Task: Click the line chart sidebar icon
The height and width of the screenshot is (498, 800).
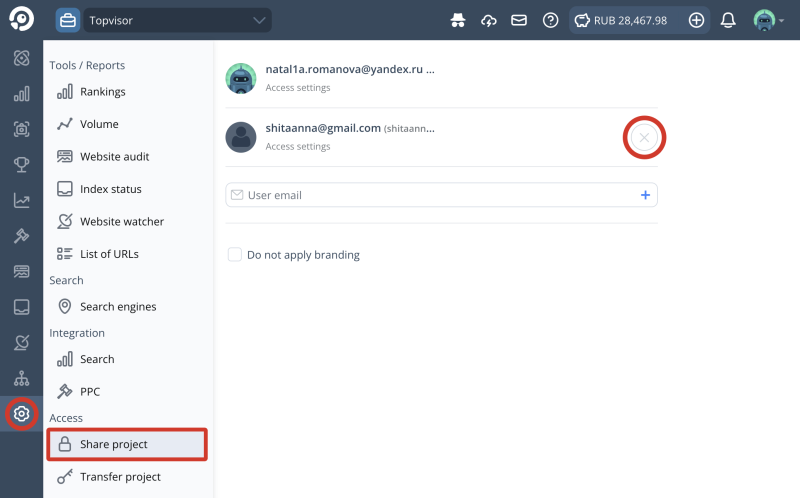Action: click(21, 201)
